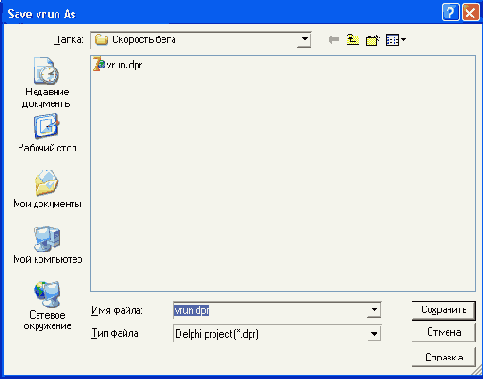Close the Save vrun As dialog
This screenshot has width=483, height=379.
(470, 13)
